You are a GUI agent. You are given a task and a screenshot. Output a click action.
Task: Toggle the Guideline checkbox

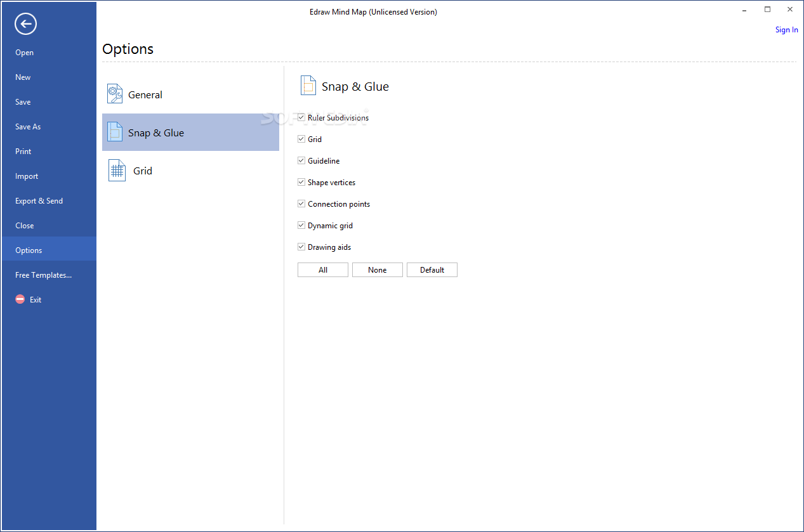(301, 160)
